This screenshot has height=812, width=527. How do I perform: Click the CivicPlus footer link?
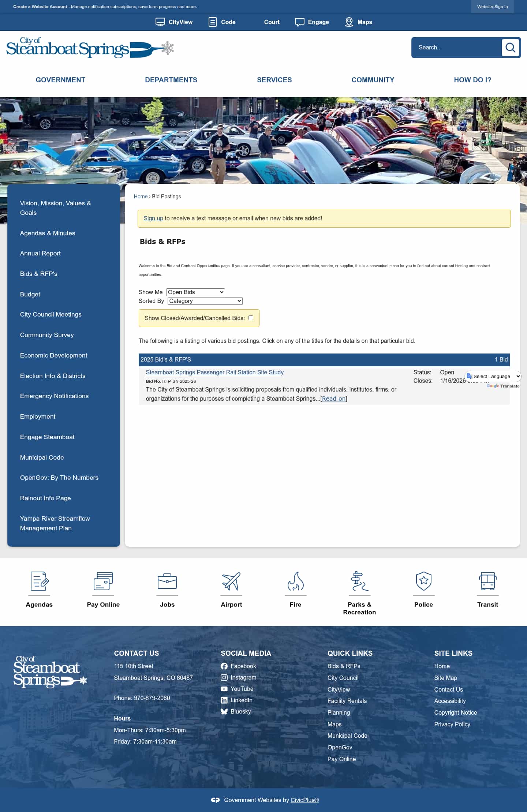coord(304,800)
